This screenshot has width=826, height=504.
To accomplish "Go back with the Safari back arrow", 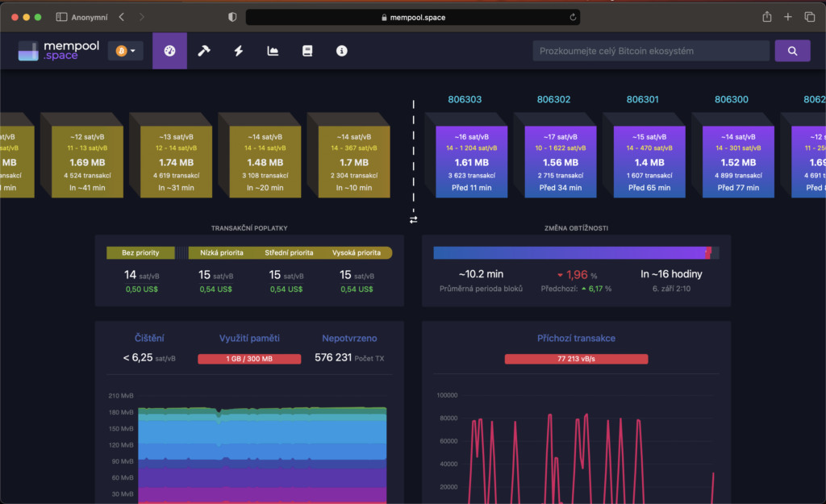I will [122, 17].
